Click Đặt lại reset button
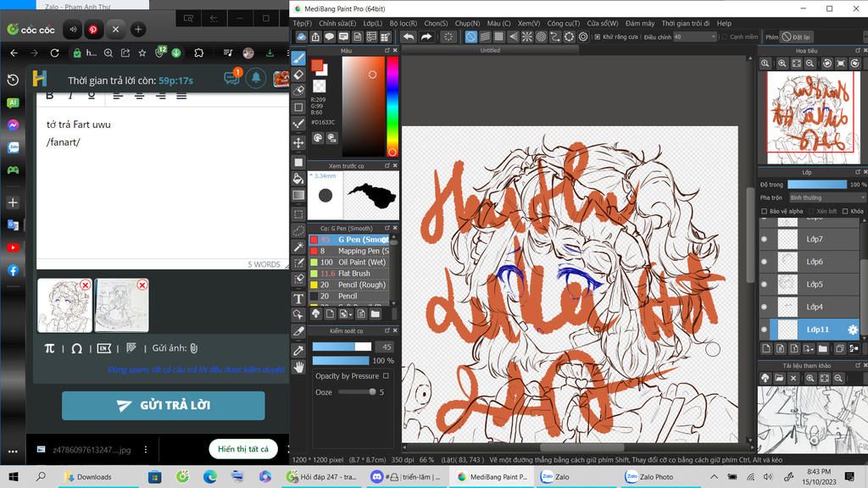The width and height of the screenshot is (868, 488). 795,37
